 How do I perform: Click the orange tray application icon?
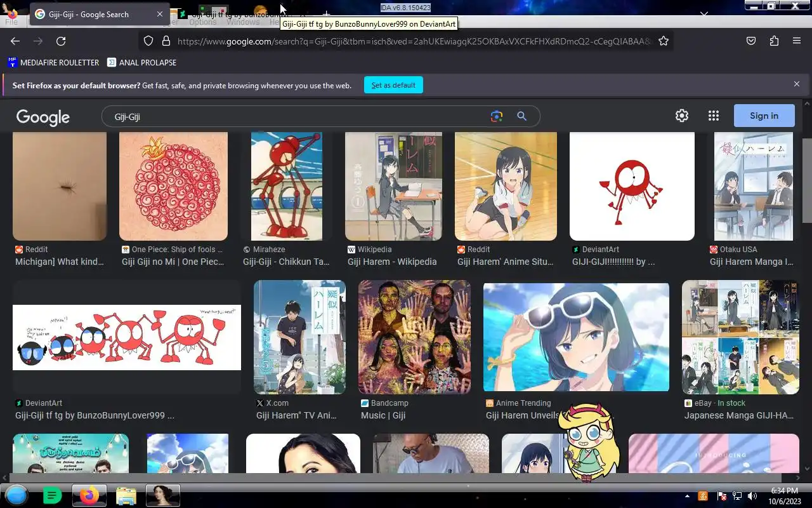[x=703, y=496]
